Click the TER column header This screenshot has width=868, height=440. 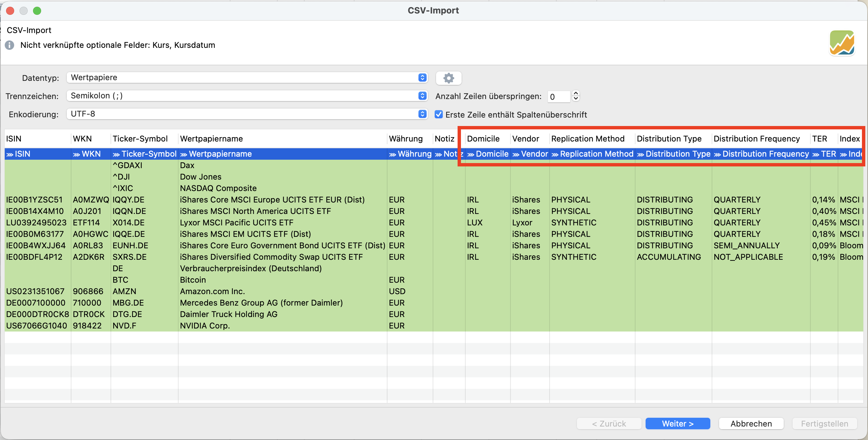click(x=824, y=139)
